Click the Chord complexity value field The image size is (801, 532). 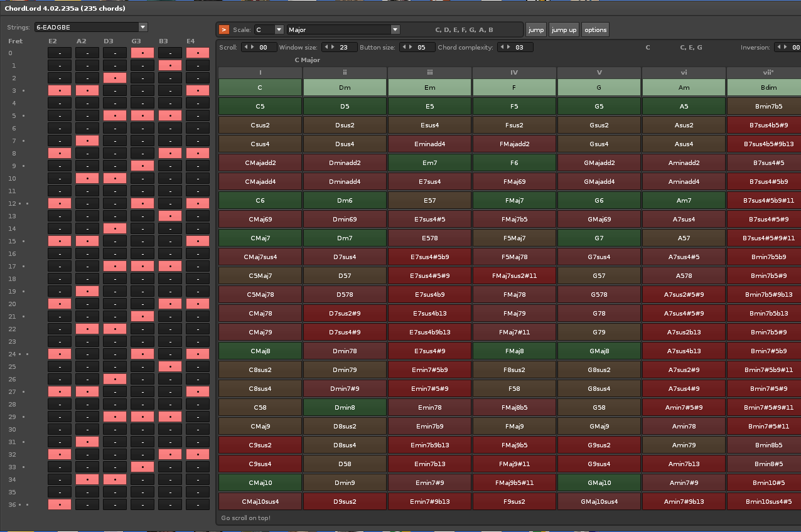pos(523,47)
